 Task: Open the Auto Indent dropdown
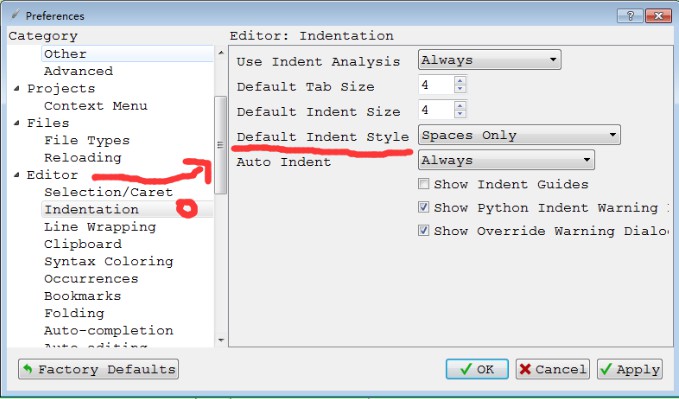[506, 160]
